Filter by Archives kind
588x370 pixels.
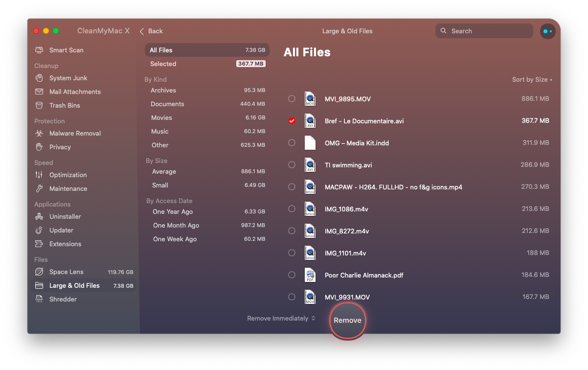pyautogui.click(x=207, y=91)
